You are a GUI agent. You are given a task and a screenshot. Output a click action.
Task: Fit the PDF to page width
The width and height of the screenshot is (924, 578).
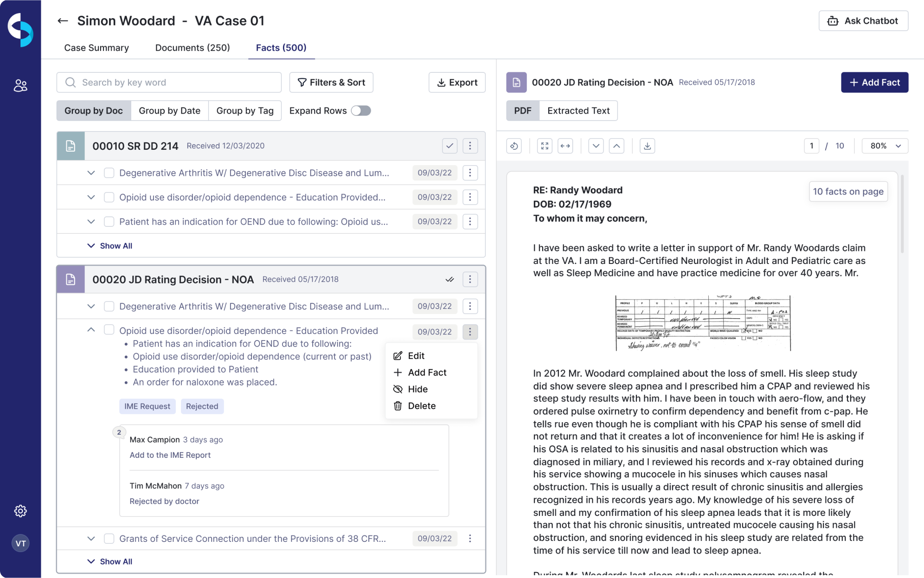pyautogui.click(x=565, y=146)
